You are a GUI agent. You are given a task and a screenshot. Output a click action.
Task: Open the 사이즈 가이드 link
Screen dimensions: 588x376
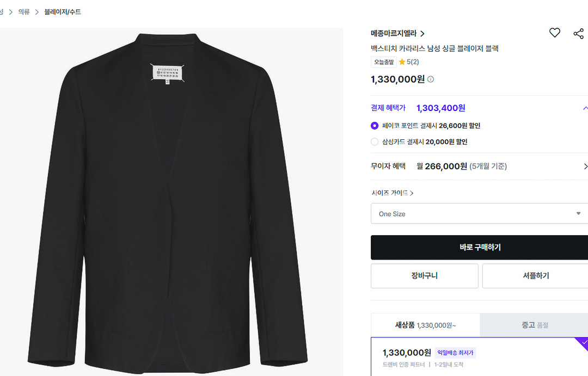click(392, 193)
